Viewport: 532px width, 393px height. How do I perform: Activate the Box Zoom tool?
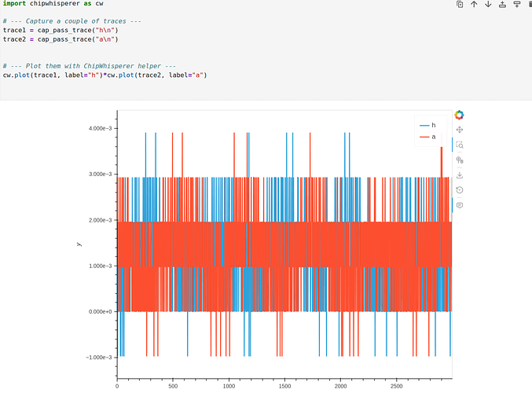click(459, 145)
